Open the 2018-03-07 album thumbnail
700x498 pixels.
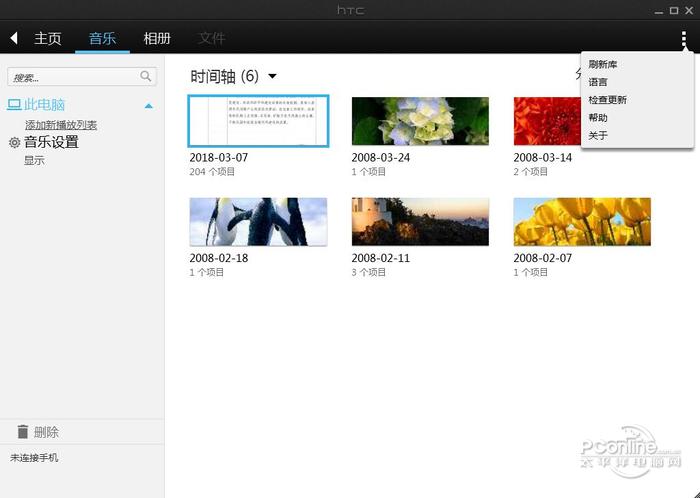[x=258, y=121]
